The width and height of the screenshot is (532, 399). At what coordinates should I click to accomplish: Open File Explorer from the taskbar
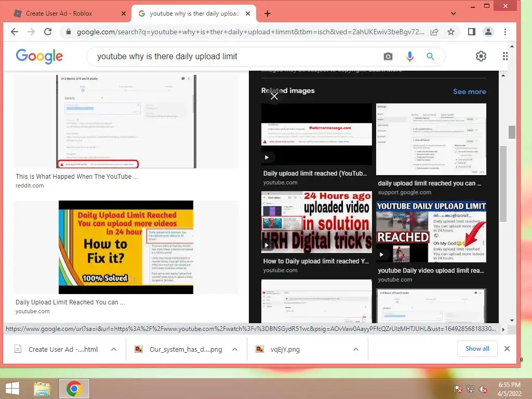[x=42, y=389]
